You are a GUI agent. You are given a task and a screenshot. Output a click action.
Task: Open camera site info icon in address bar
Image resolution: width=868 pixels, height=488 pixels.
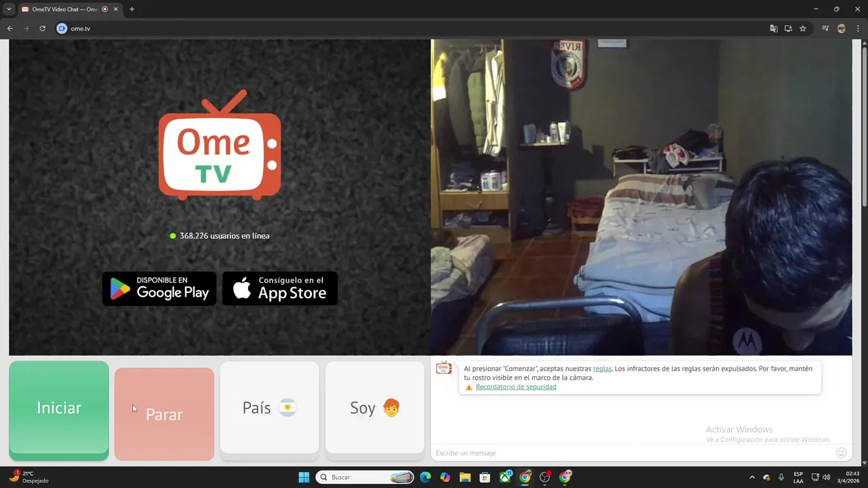coord(62,28)
